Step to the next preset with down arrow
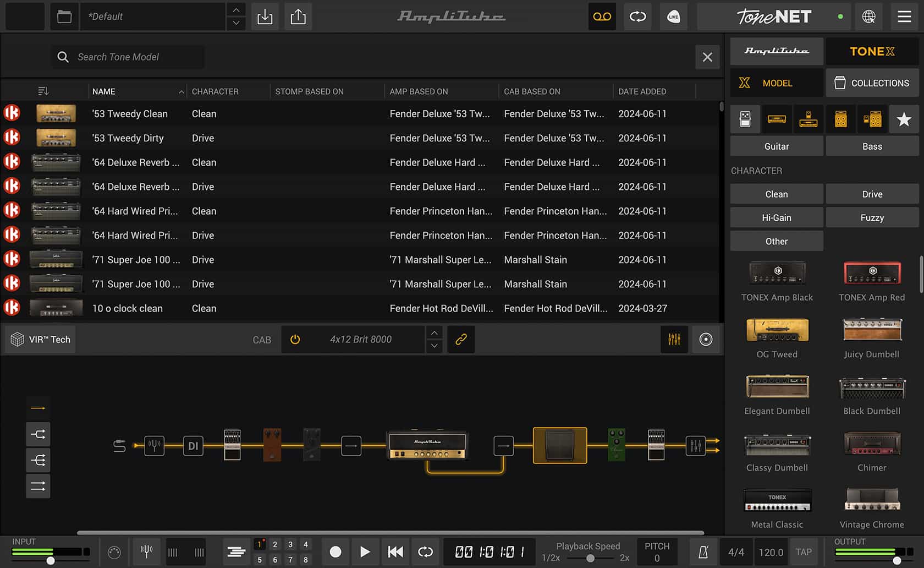The image size is (924, 568). 236,23
